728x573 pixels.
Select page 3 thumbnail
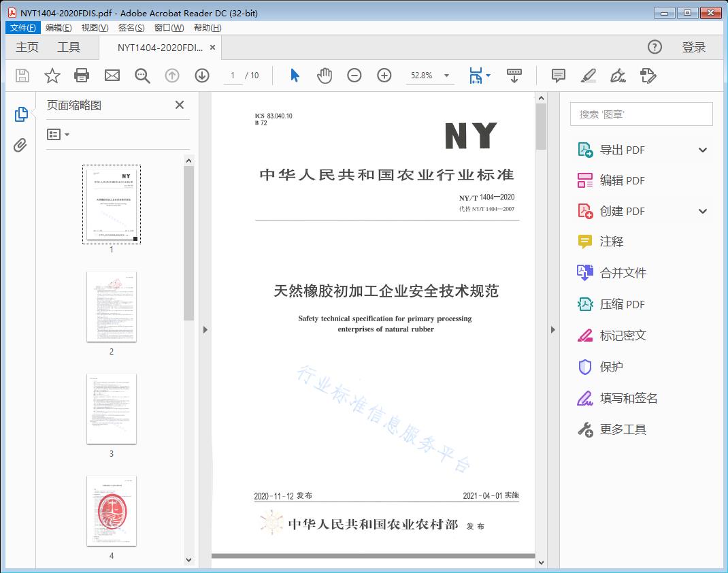coord(112,409)
